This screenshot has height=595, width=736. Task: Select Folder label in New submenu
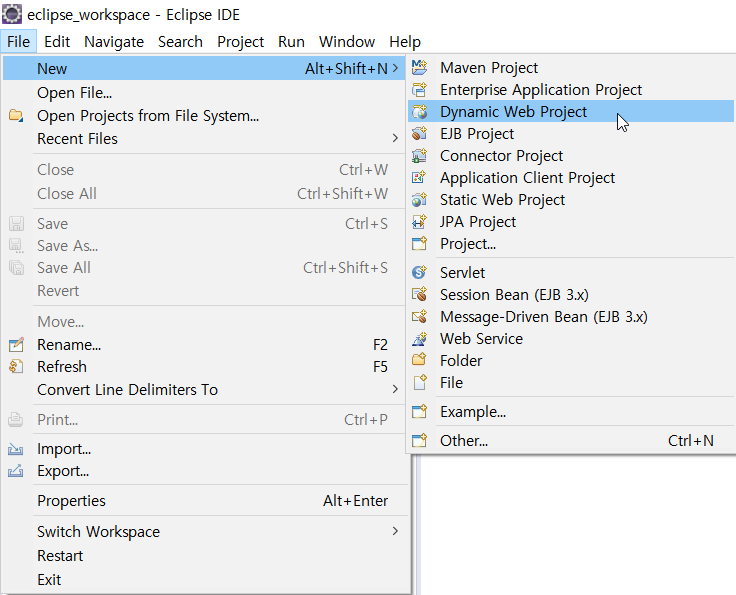(x=461, y=360)
